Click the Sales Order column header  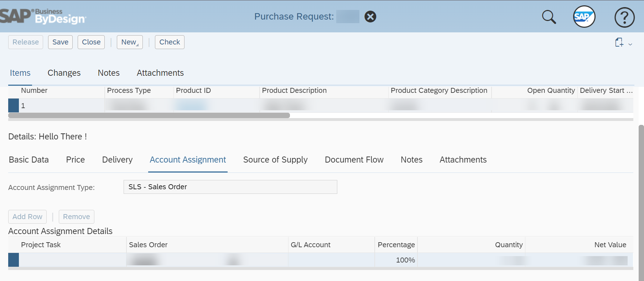coord(148,245)
